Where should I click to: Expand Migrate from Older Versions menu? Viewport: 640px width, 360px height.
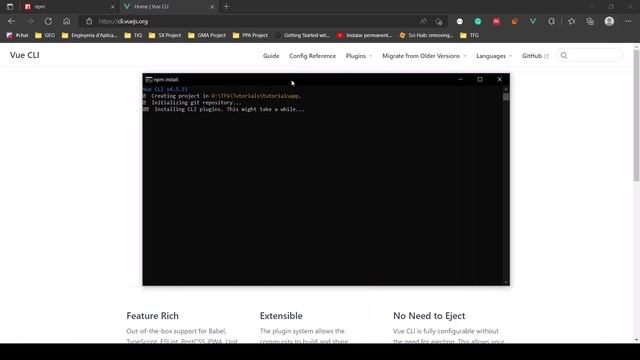(424, 56)
